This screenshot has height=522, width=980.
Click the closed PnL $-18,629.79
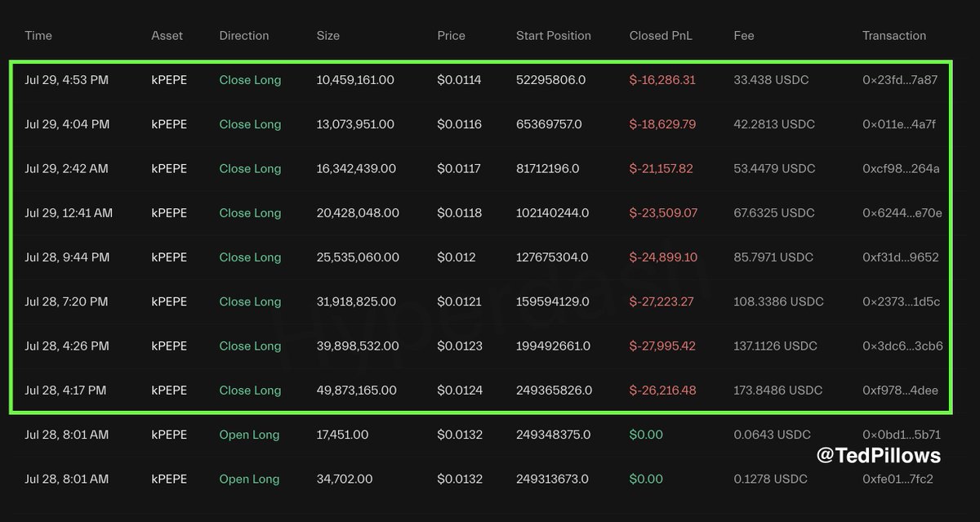pos(662,124)
